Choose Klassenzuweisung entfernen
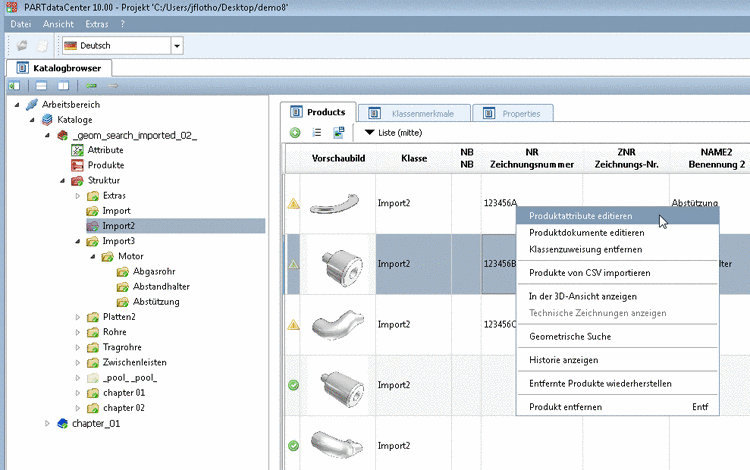The height and width of the screenshot is (470, 750). point(618,250)
